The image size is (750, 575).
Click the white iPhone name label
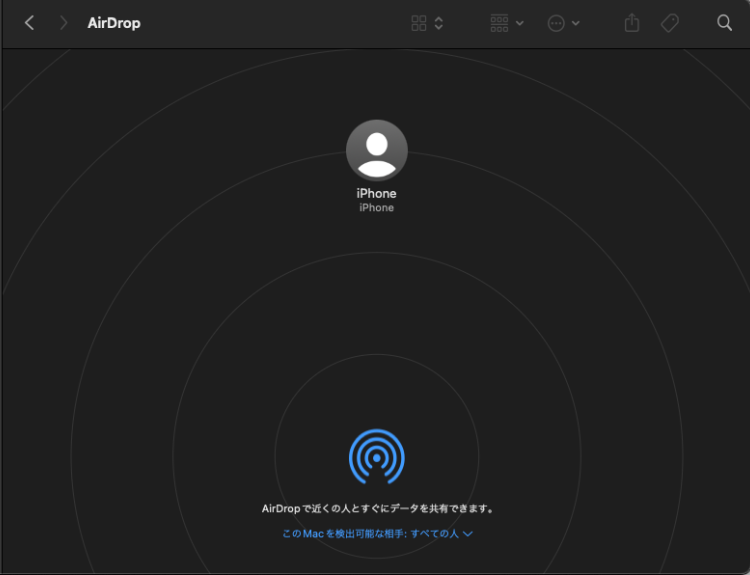tap(376, 193)
